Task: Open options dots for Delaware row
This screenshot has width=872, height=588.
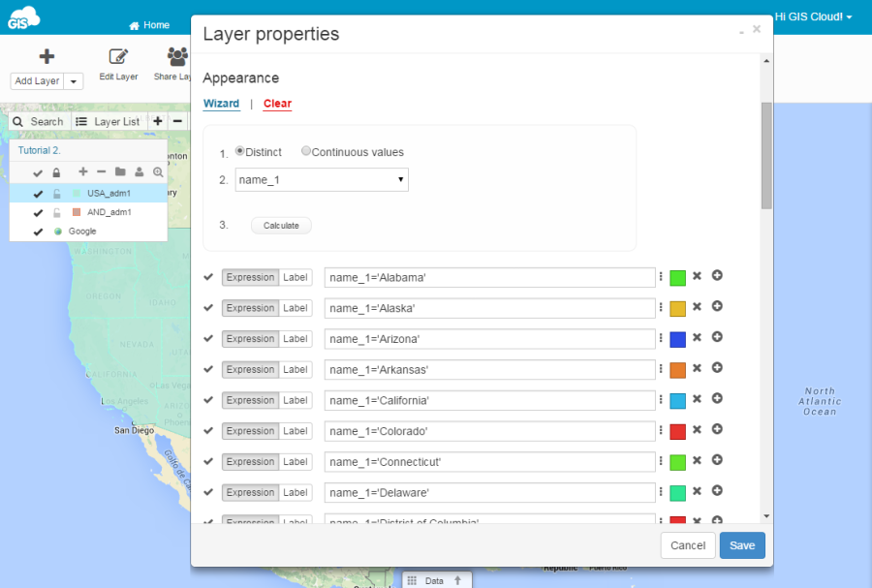Action: 661,491
